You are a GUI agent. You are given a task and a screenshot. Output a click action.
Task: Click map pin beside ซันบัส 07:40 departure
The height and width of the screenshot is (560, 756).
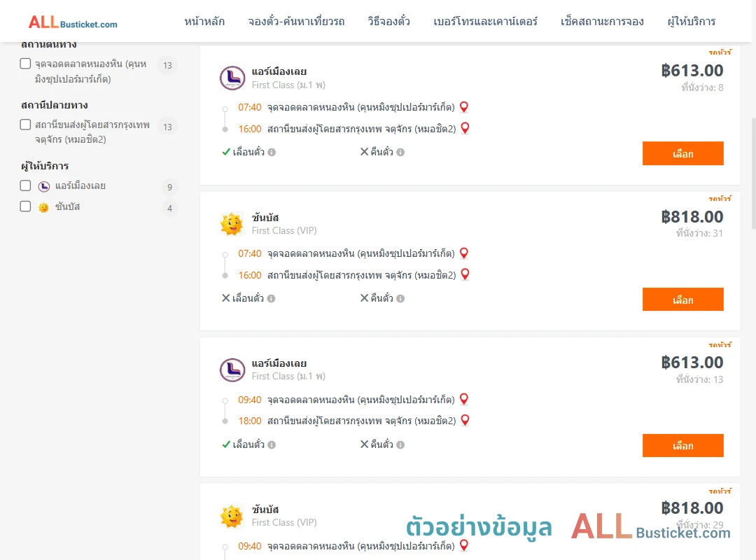point(464,253)
